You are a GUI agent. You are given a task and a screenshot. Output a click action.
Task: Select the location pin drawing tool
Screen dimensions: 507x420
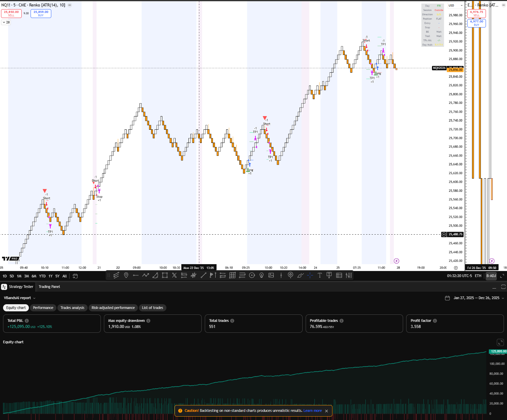click(126, 275)
